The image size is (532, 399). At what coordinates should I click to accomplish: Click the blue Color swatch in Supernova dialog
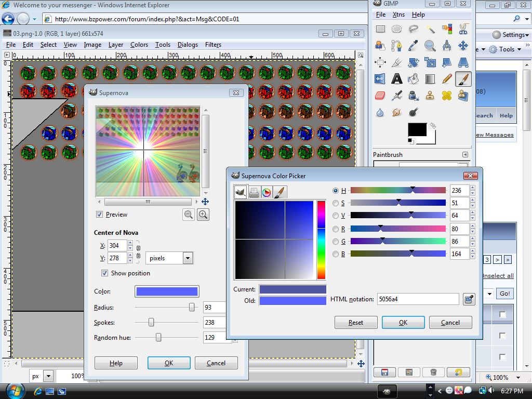[167, 291]
